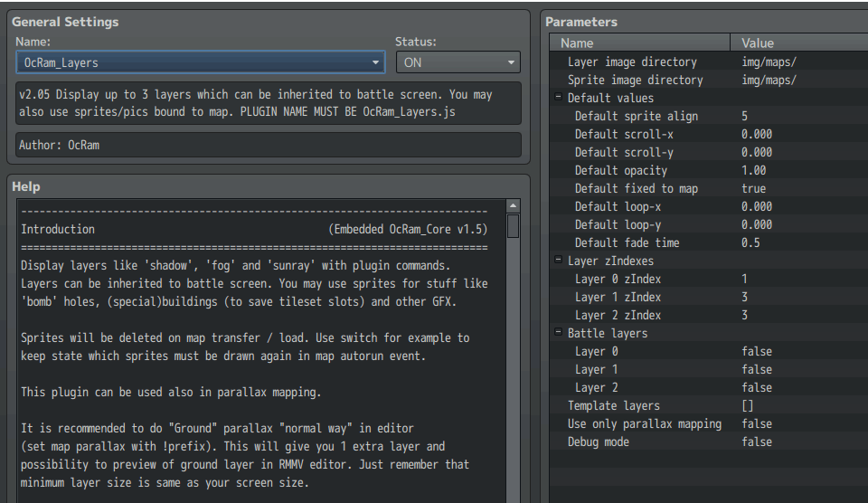Click the value 5 of Default sprite align
868x503 pixels.
coord(744,117)
